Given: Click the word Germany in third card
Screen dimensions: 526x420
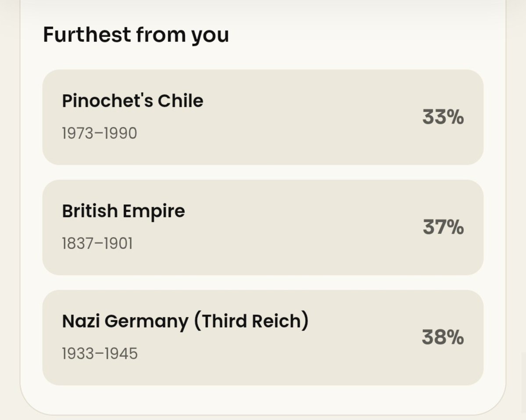Looking at the screenshot, I should click(x=147, y=322).
